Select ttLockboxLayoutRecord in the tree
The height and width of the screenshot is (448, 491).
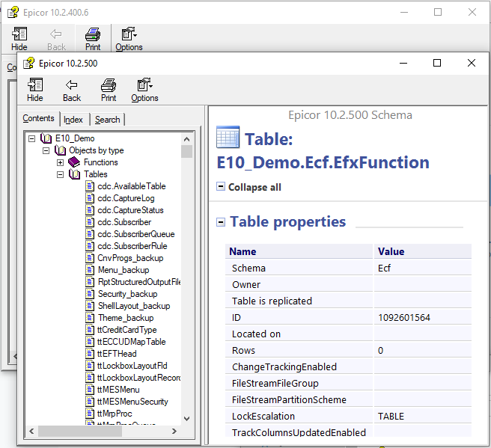pos(138,378)
